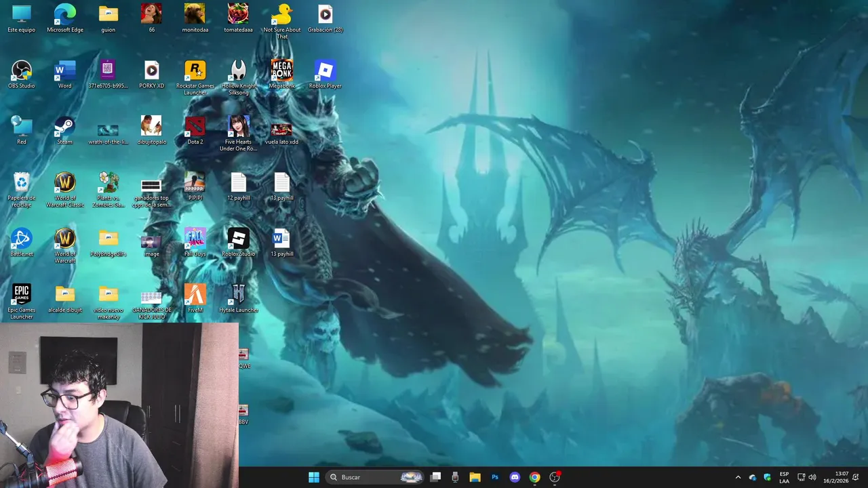Expand the hidden system tray icons chevron
The height and width of the screenshot is (488, 868).
click(738, 477)
